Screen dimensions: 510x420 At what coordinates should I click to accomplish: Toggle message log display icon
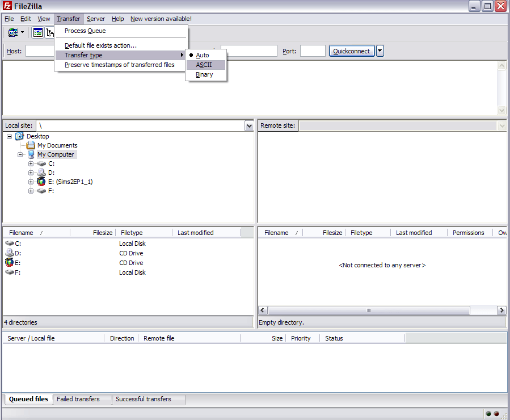coord(38,32)
